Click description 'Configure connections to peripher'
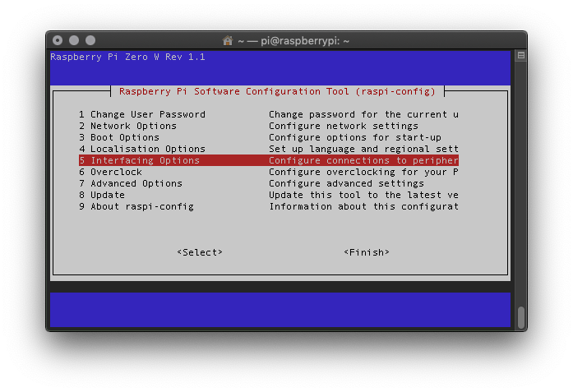The width and height of the screenshot is (573, 392). coord(363,160)
